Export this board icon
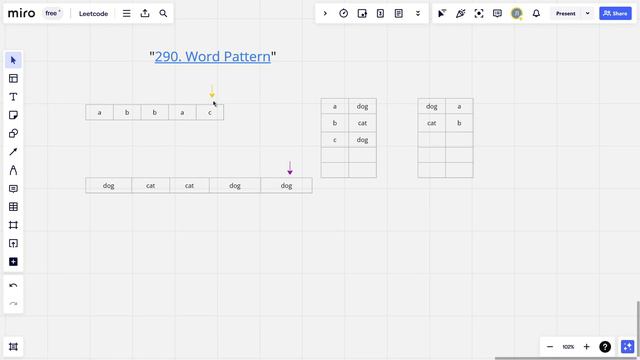640x360 pixels. pos(145,13)
